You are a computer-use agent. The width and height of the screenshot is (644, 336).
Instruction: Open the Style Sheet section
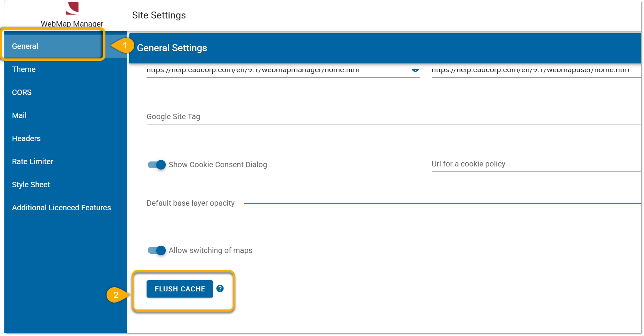66,185
